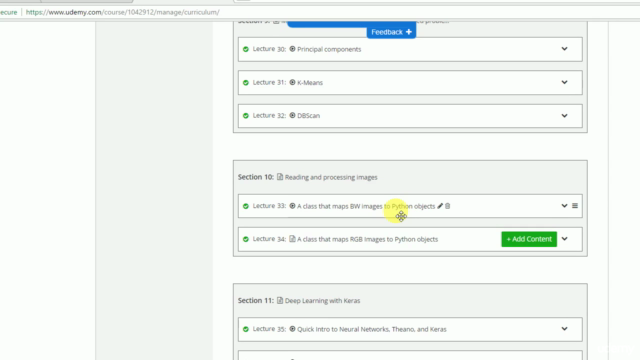
Task: Expand Lecture 35 Quick Intro chevron
Action: (x=564, y=329)
